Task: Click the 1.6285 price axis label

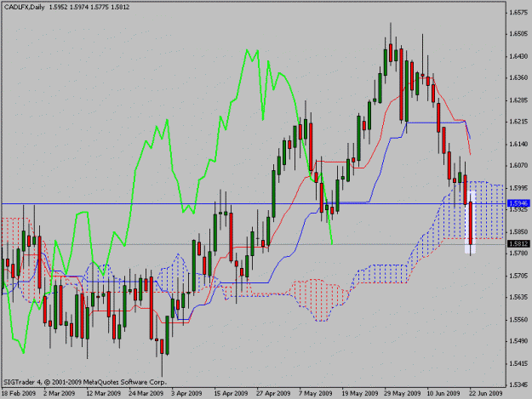Action: [518, 100]
